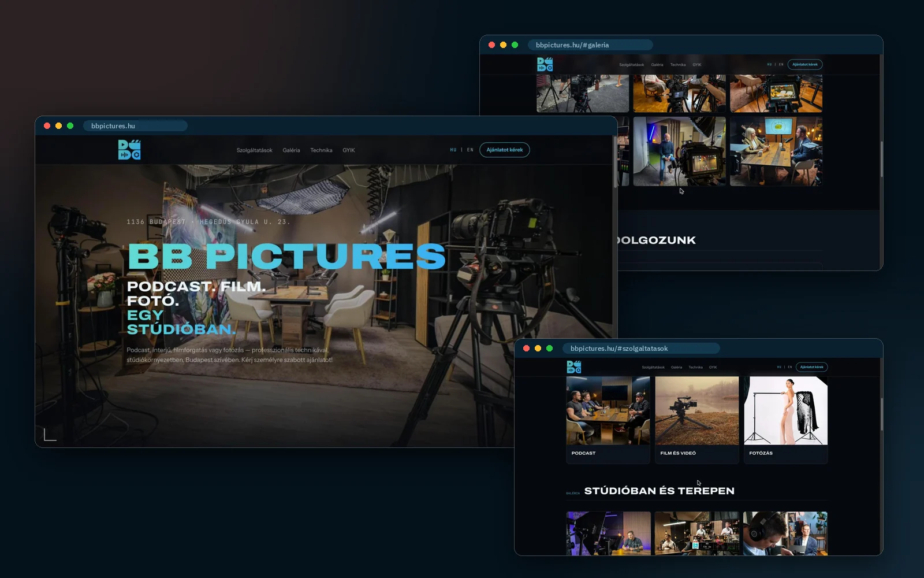Open the top-middle galeria photo with the camera rig
The height and width of the screenshot is (578, 924).
click(x=679, y=93)
